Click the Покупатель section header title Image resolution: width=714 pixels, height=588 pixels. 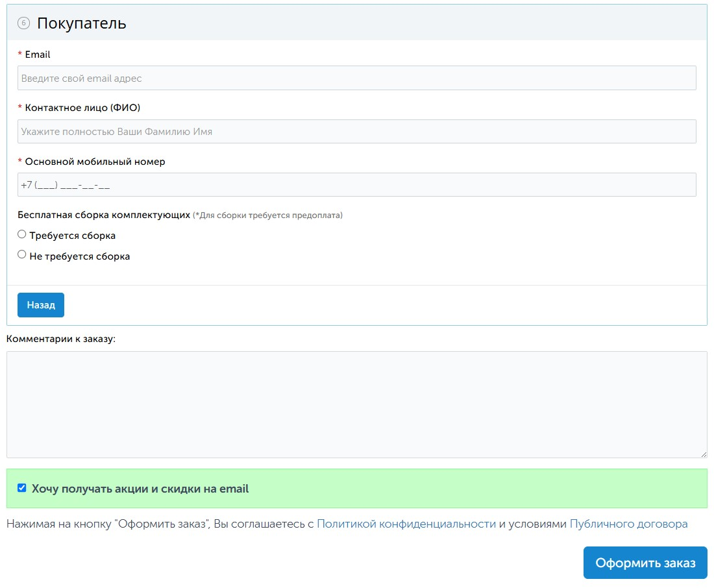coord(81,23)
